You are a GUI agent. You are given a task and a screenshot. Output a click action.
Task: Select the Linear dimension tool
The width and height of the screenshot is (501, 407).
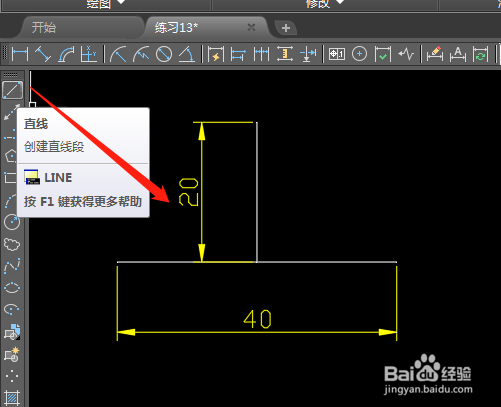click(20, 54)
